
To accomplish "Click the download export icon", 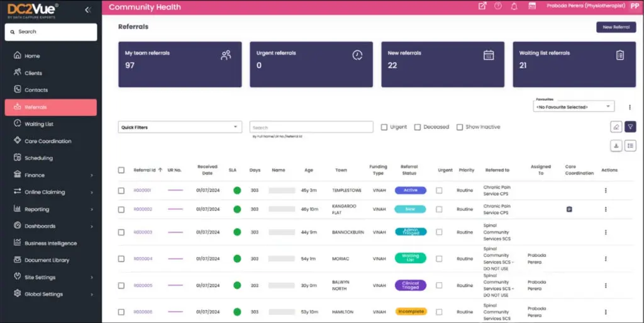I will (616, 145).
